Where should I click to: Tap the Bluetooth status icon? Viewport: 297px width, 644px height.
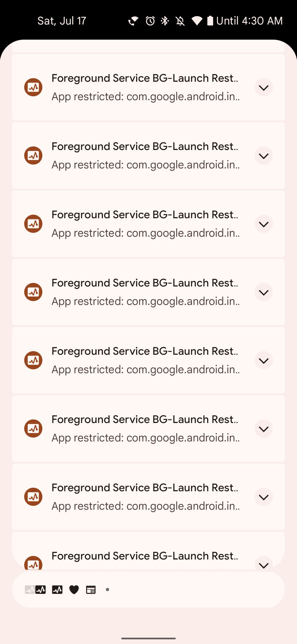165,21
